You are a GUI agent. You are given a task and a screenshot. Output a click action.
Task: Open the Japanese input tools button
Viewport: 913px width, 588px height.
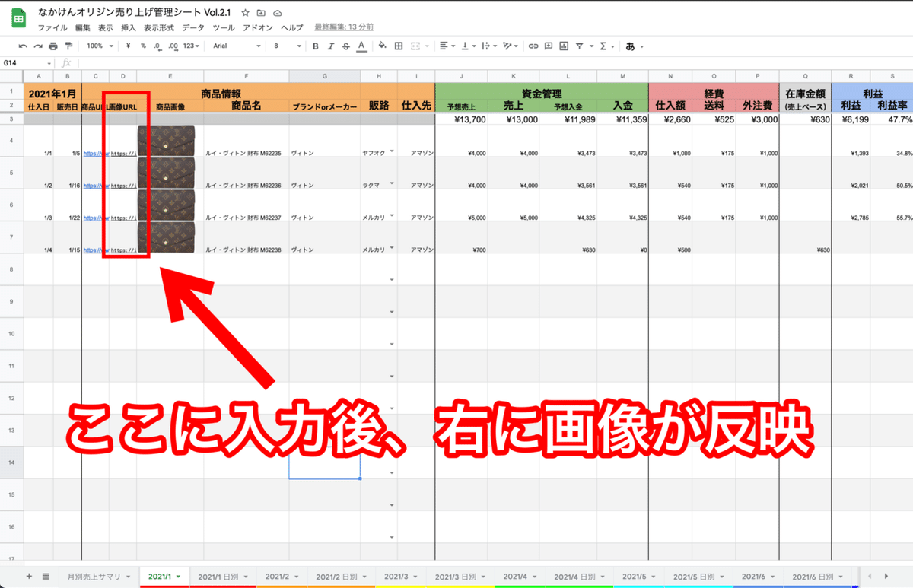pyautogui.click(x=631, y=46)
